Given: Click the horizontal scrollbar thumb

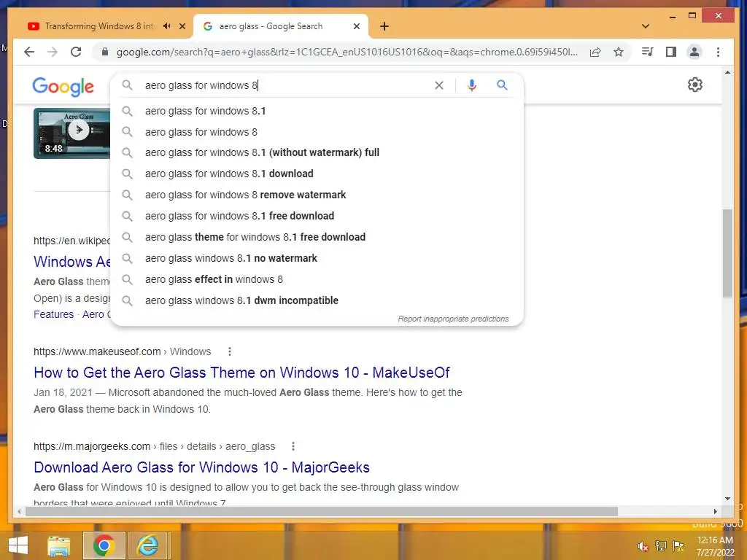Looking at the screenshot, I should 322,511.
